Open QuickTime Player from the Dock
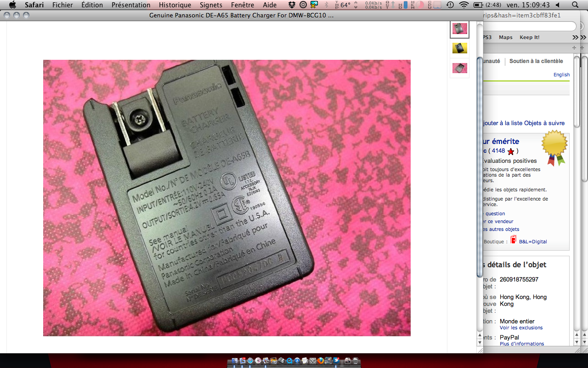This screenshot has width=588, height=368. point(289,361)
